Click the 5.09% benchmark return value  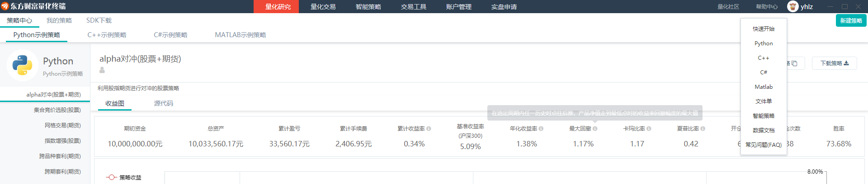pos(470,146)
